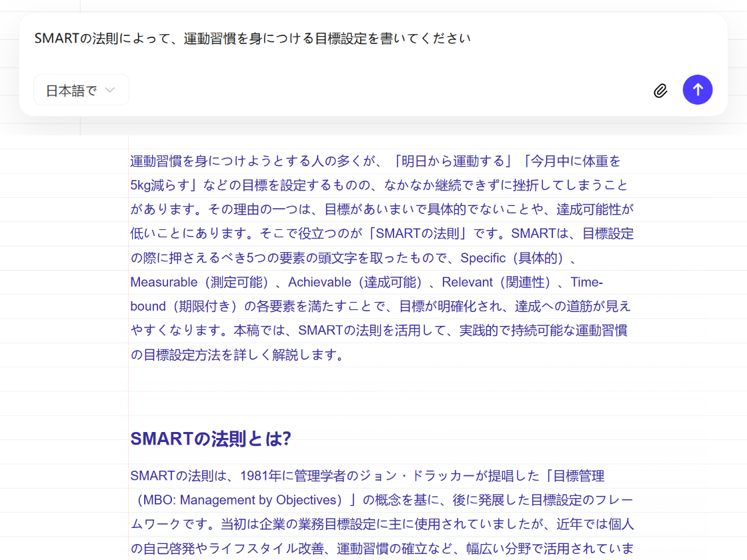This screenshot has width=747, height=560.
Task: Click the SMARTの法則 prompt text to edit it
Action: (253, 38)
